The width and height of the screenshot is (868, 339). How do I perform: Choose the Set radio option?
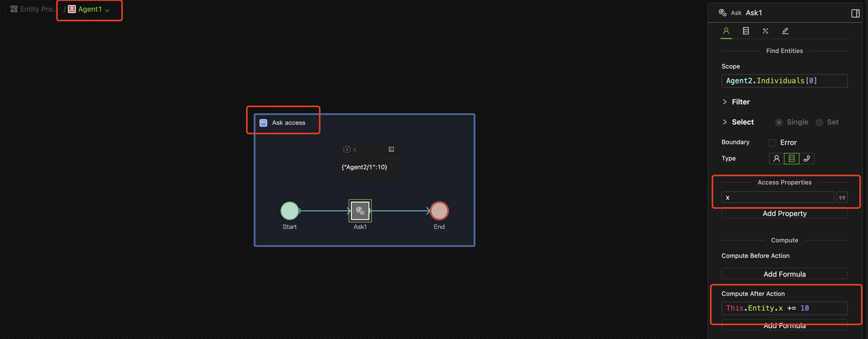819,122
